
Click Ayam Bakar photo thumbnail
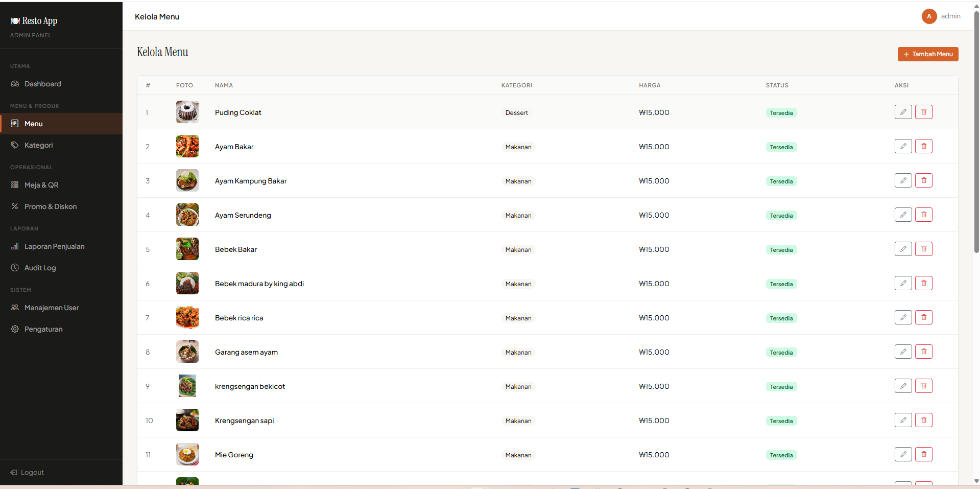[187, 146]
